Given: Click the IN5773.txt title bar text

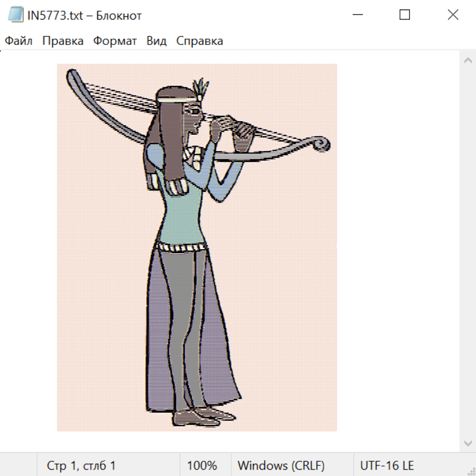Looking at the screenshot, I should point(85,16).
